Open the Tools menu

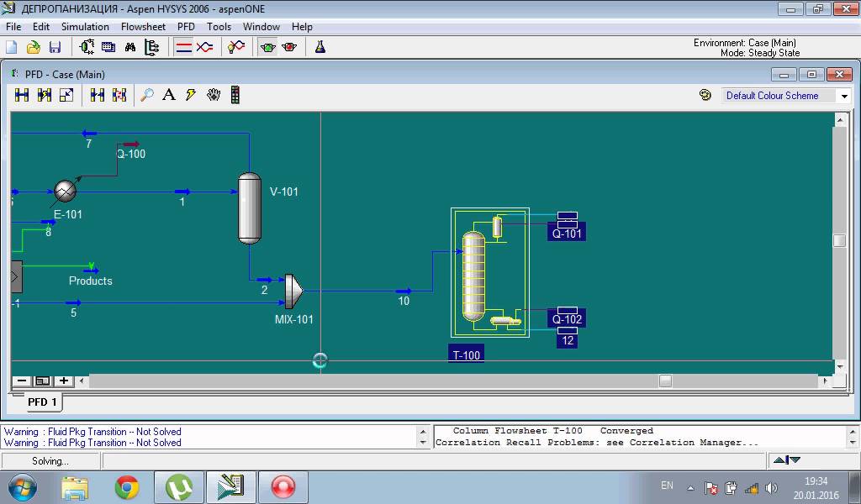tap(219, 26)
